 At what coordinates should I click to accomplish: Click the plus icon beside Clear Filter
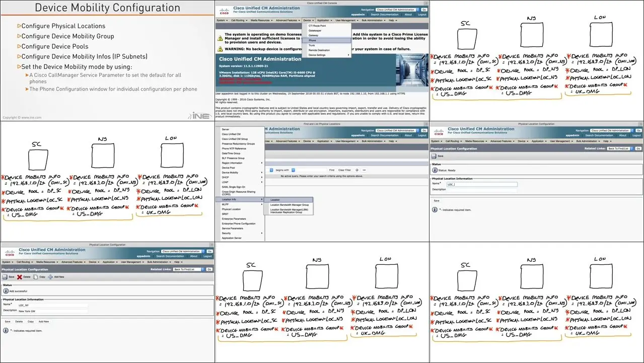click(358, 170)
